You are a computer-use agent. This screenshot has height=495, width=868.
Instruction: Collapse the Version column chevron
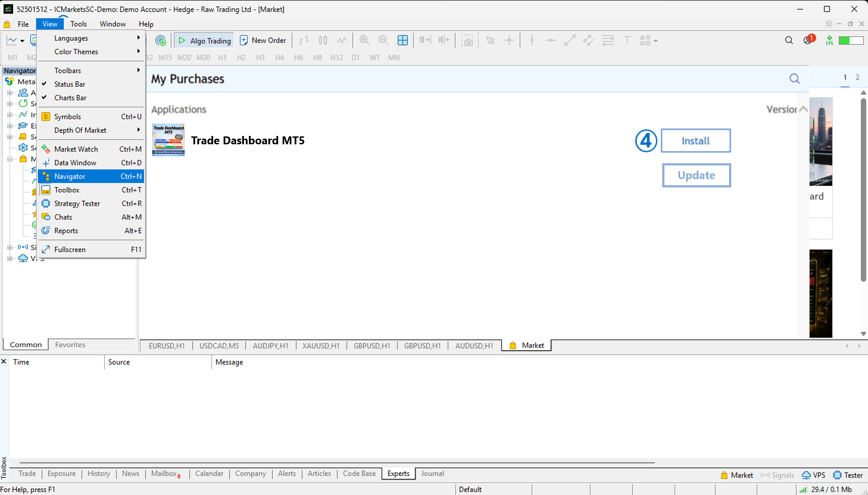803,109
